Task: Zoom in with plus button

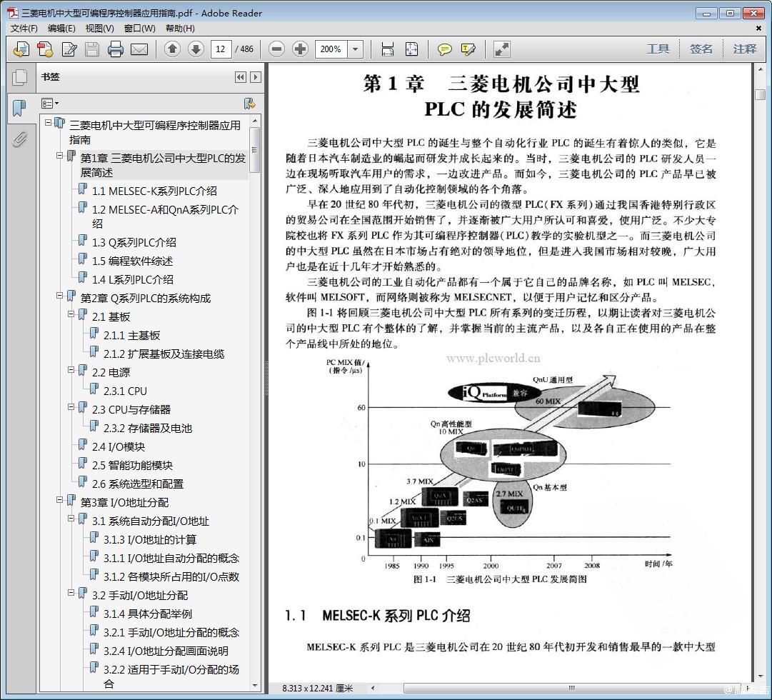Action: (301, 49)
